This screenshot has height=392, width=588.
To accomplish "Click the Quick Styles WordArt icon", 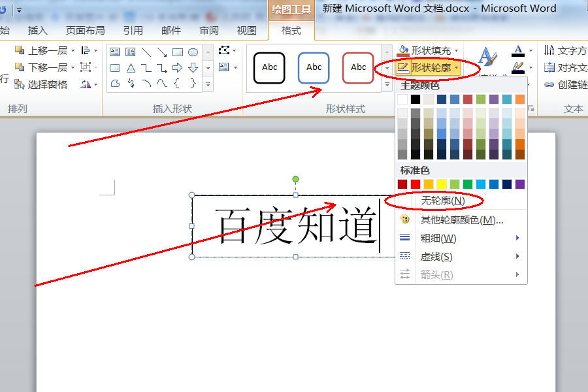I will coord(488,56).
